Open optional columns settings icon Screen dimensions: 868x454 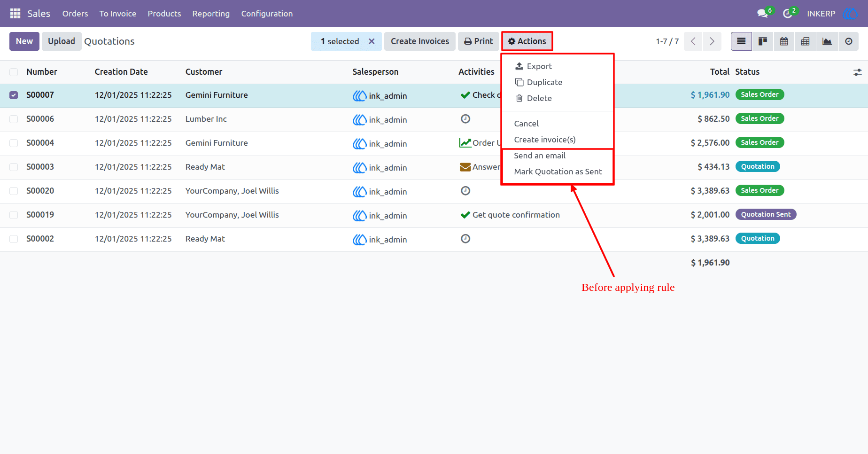pyautogui.click(x=858, y=72)
